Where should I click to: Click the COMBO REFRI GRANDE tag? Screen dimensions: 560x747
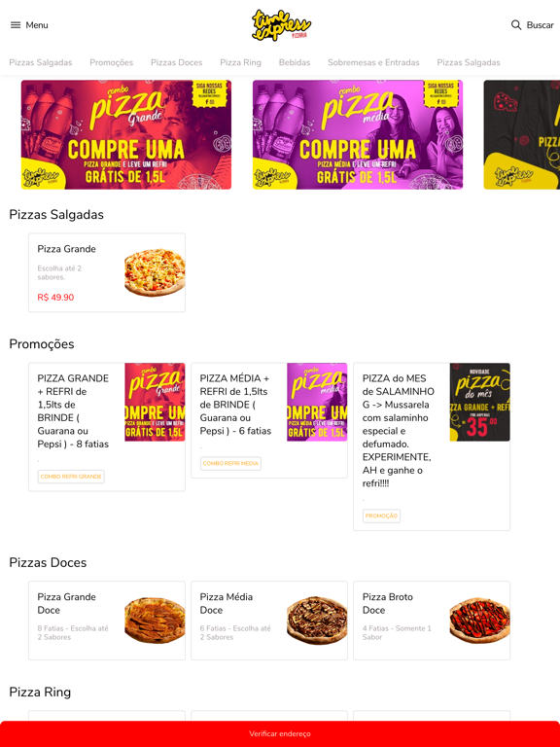(x=71, y=477)
